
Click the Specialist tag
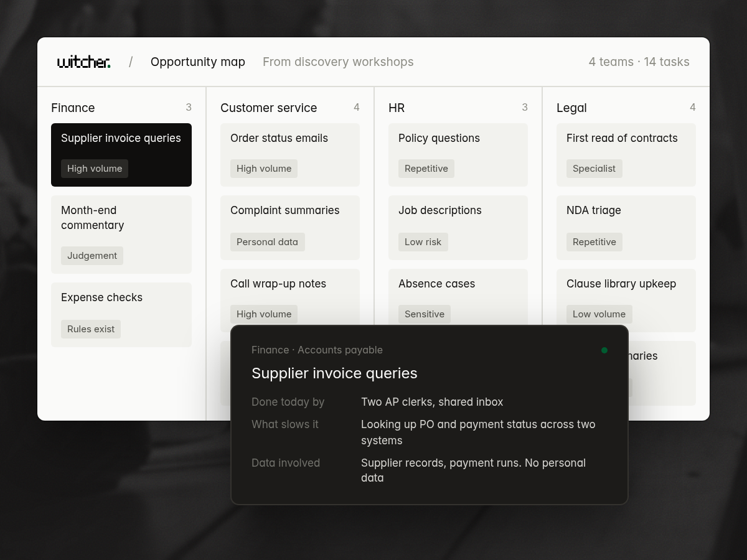pyautogui.click(x=594, y=169)
